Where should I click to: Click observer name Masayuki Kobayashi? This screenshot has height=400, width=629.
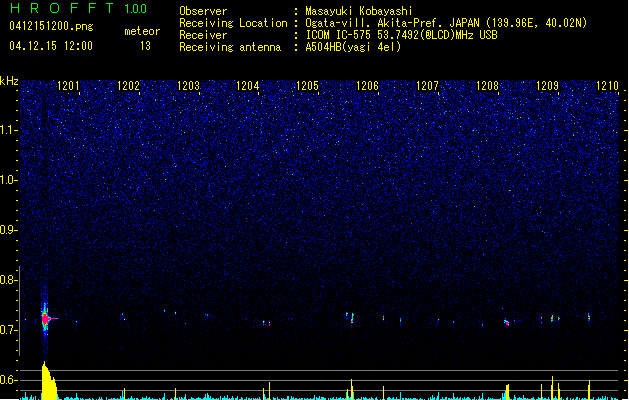click(x=359, y=11)
